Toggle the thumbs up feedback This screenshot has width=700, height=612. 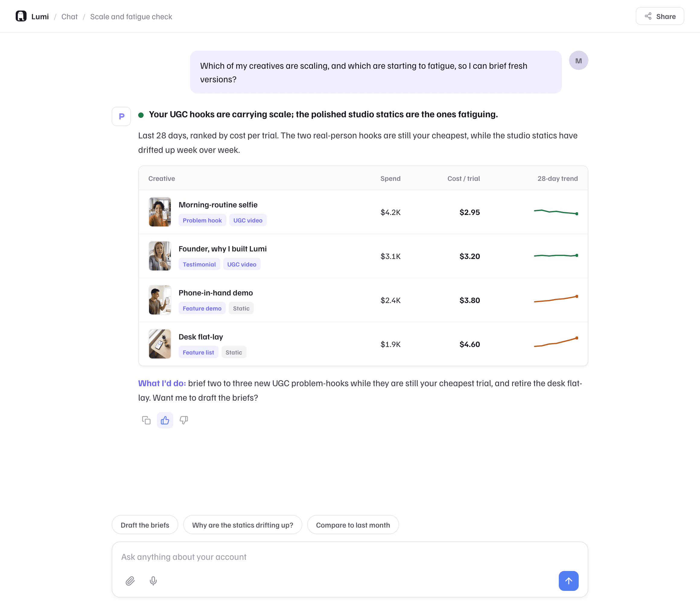(165, 420)
